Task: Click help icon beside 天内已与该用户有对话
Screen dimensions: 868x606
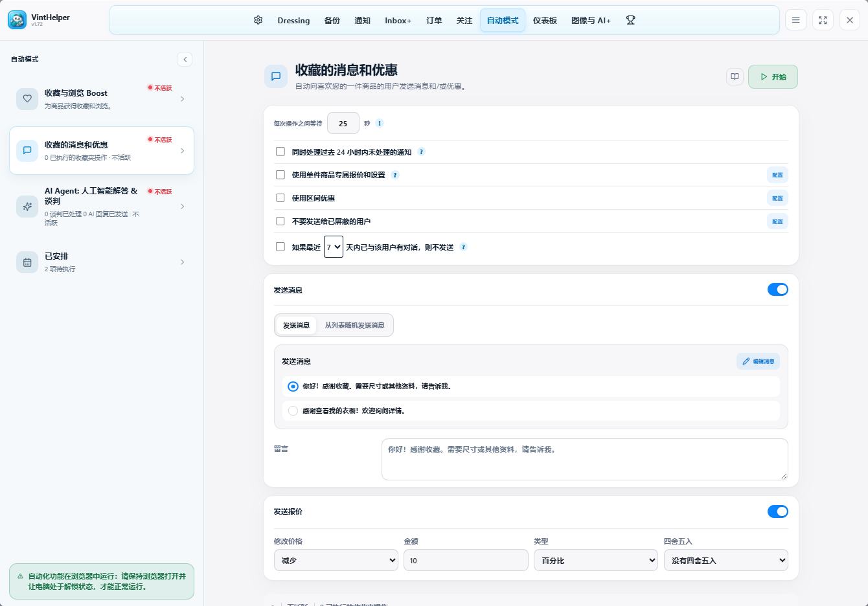Action: (463, 247)
